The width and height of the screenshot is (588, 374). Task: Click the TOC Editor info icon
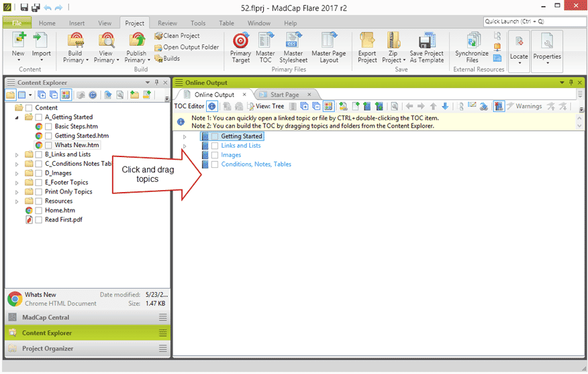[x=212, y=107]
